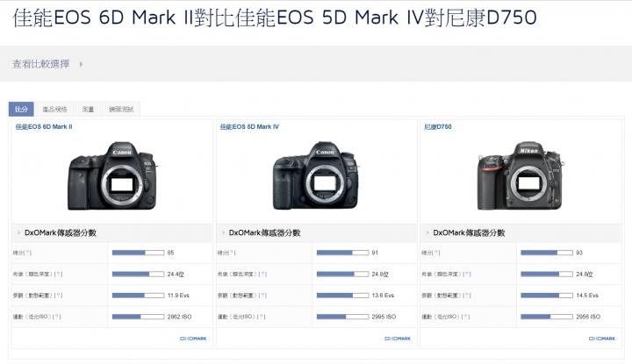The height and width of the screenshot is (364, 632).
Task: Click the Nikon D750 camera image
Action: (521, 175)
